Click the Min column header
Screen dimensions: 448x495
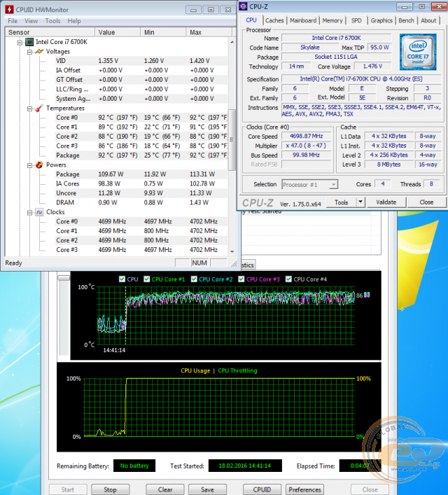(163, 32)
